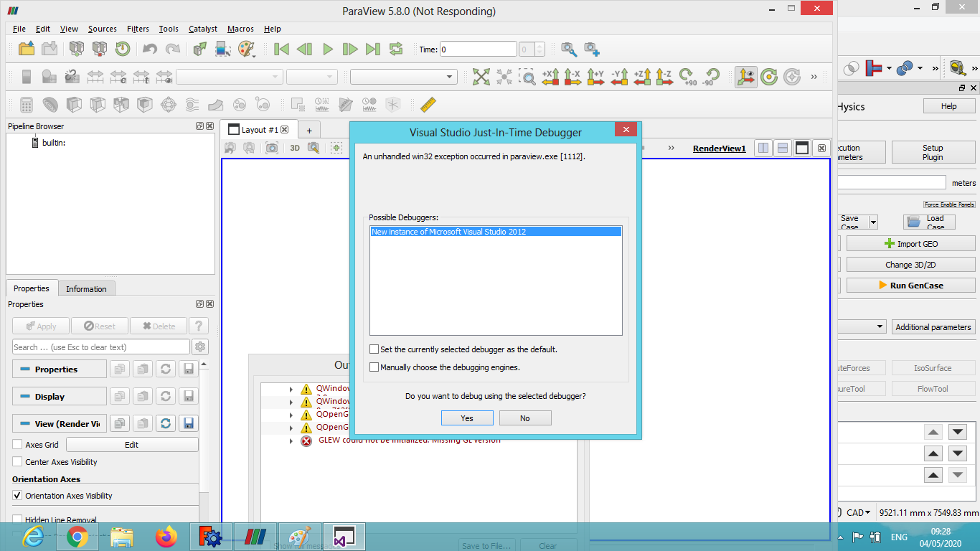Open the Filters menu

point(138,29)
